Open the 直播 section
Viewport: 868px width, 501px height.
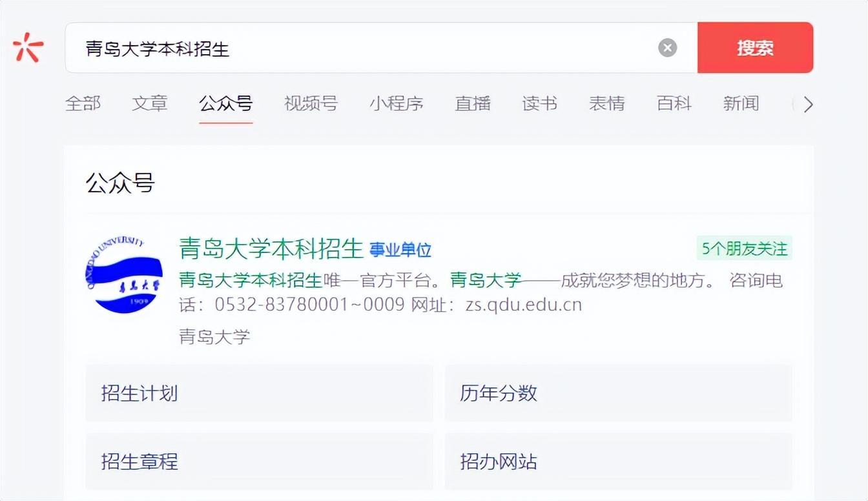pos(472,103)
